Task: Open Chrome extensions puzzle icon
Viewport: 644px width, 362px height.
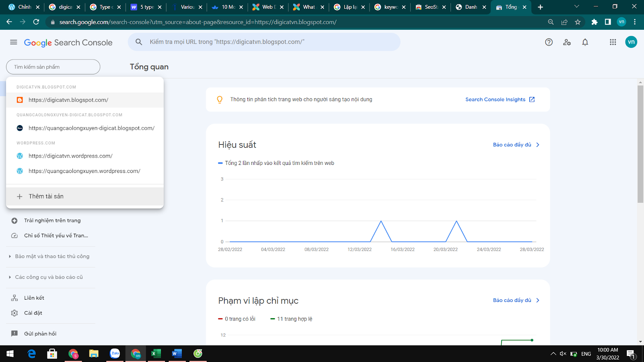Action: pyautogui.click(x=594, y=22)
